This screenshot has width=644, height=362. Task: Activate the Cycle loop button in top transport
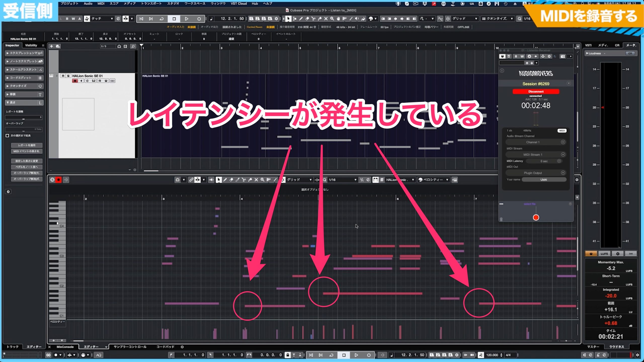point(162,19)
